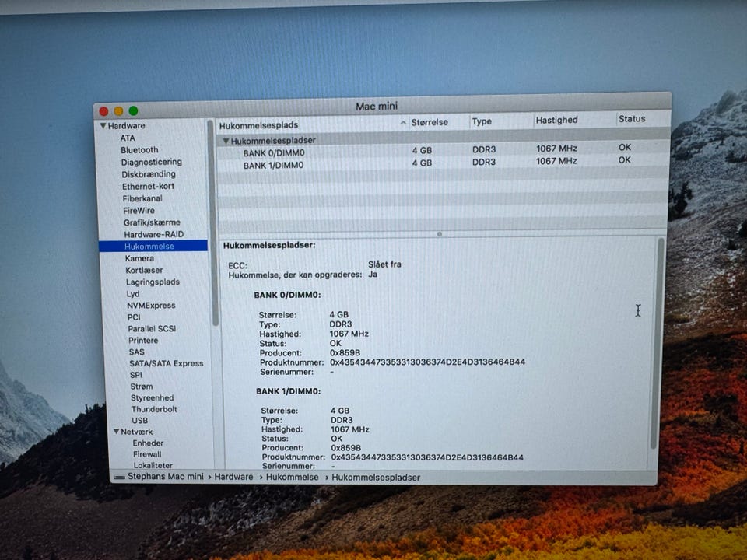Select Lokaliteter under Netværk
The width and height of the screenshot is (747, 560).
pyautogui.click(x=153, y=465)
